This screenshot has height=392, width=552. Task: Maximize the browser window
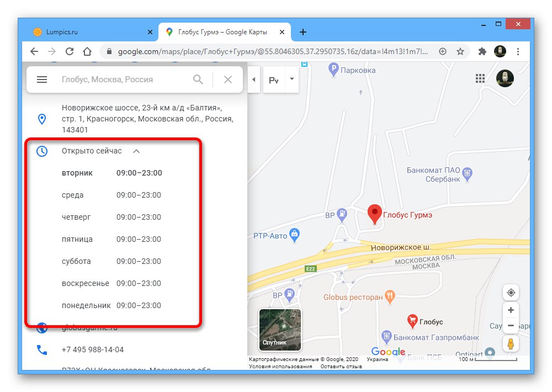click(498, 24)
